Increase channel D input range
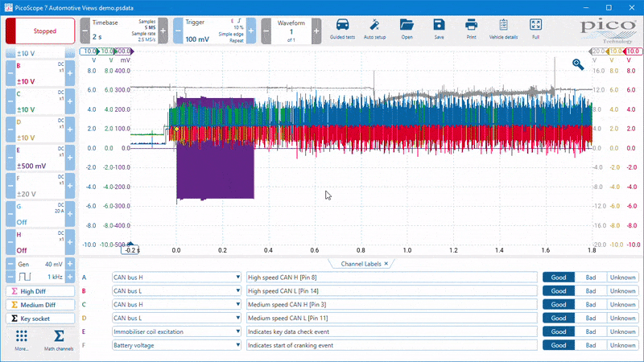The image size is (644, 362). (x=70, y=130)
